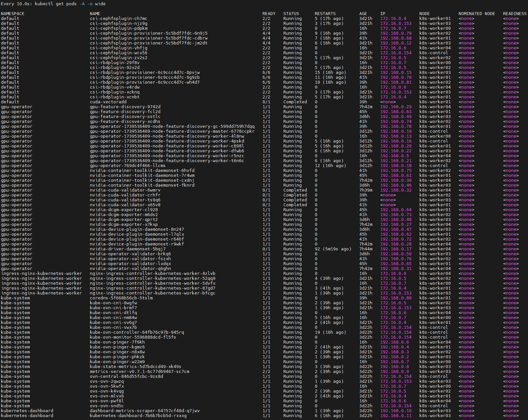Screen dimensions: 528x420
Task: Click pod nginx-ingress-controller-kubernetes-worker-4zlvb
Action: (x=152, y=274)
